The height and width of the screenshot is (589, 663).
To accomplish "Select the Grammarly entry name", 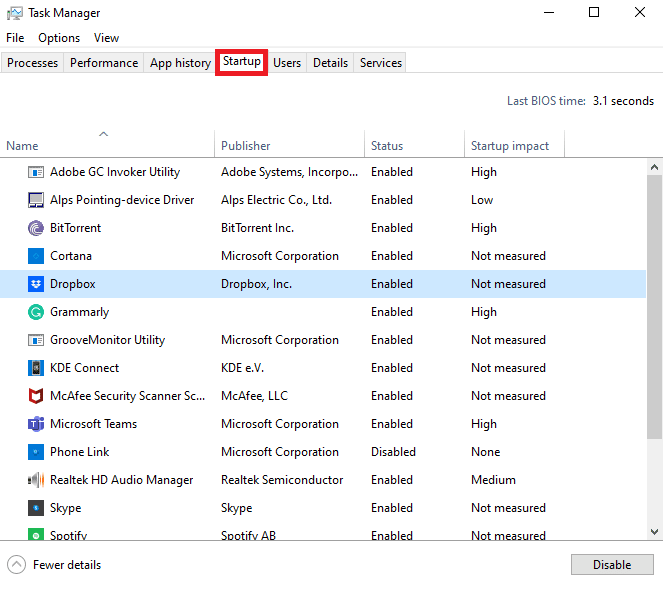I will click(x=79, y=312).
